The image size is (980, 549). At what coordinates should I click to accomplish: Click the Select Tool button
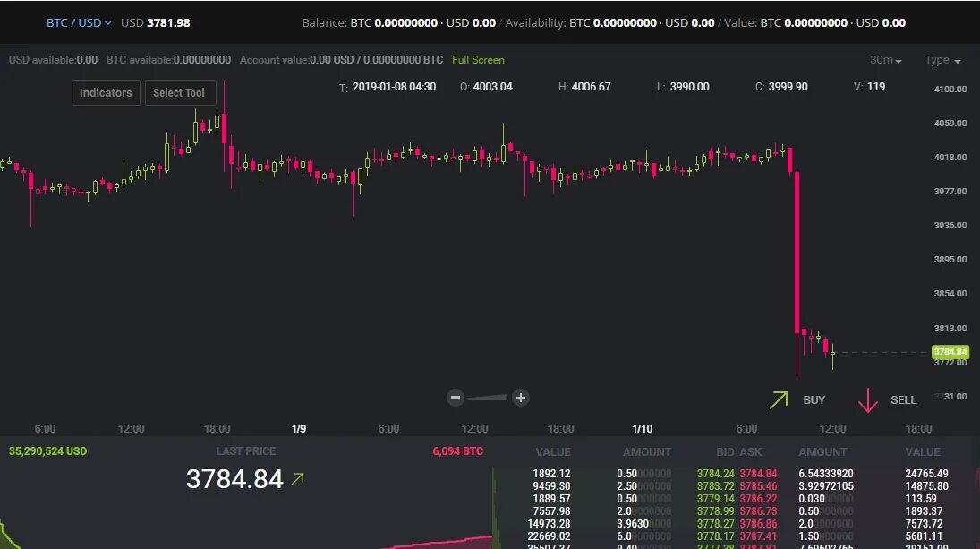pos(180,92)
